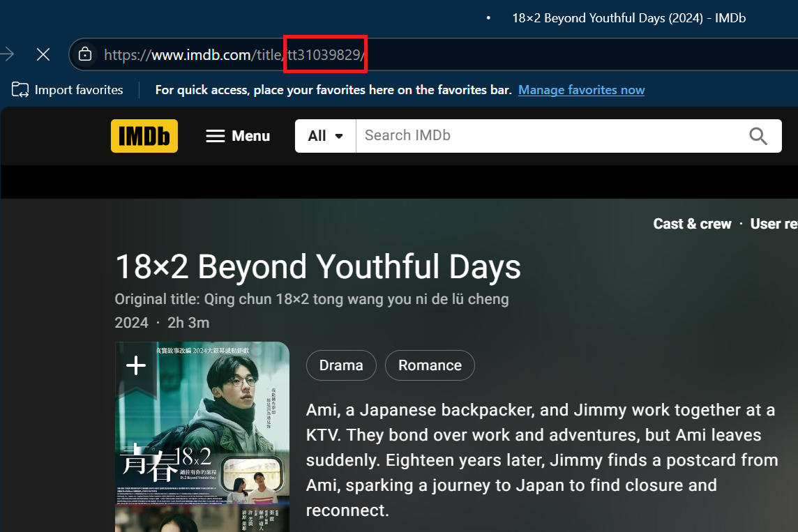Expand the All search category dropdown
Screen dimensions: 798x532
pyautogui.click(x=326, y=136)
